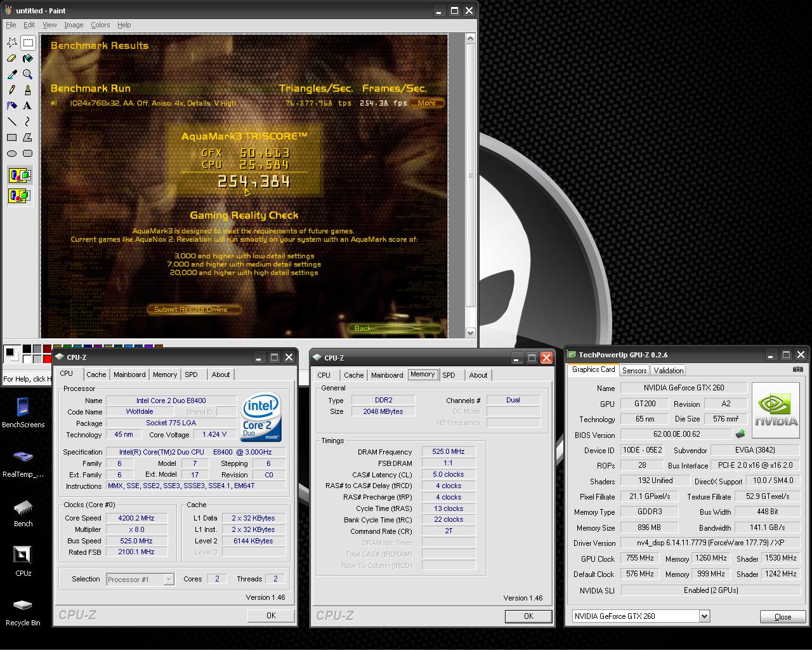Select the Rectangle shape tool
Screen dimensions: 812x650
point(12,137)
